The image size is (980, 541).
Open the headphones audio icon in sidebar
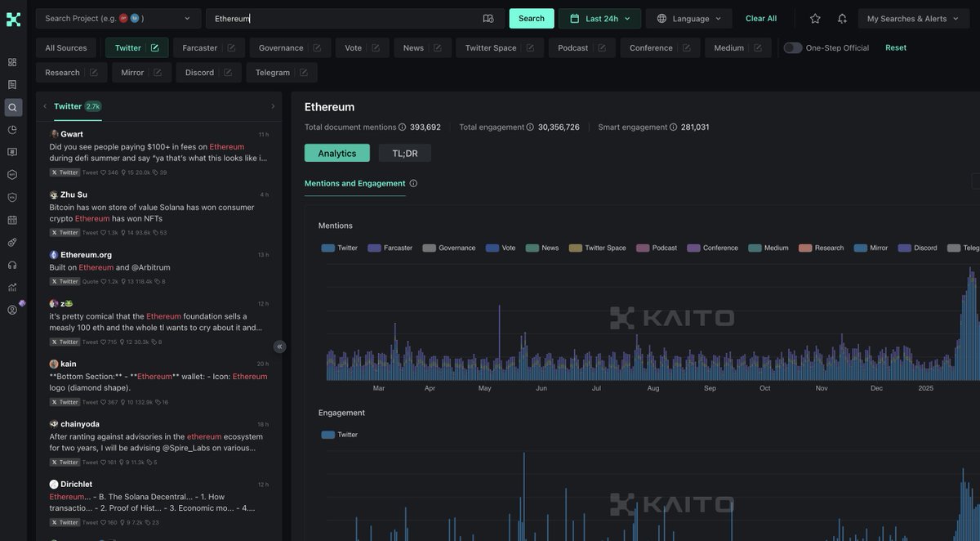pyautogui.click(x=12, y=265)
